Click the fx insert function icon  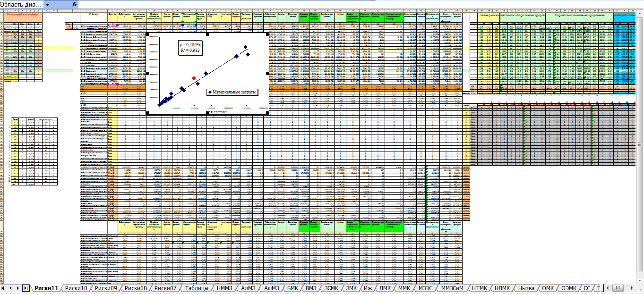[75, 4]
